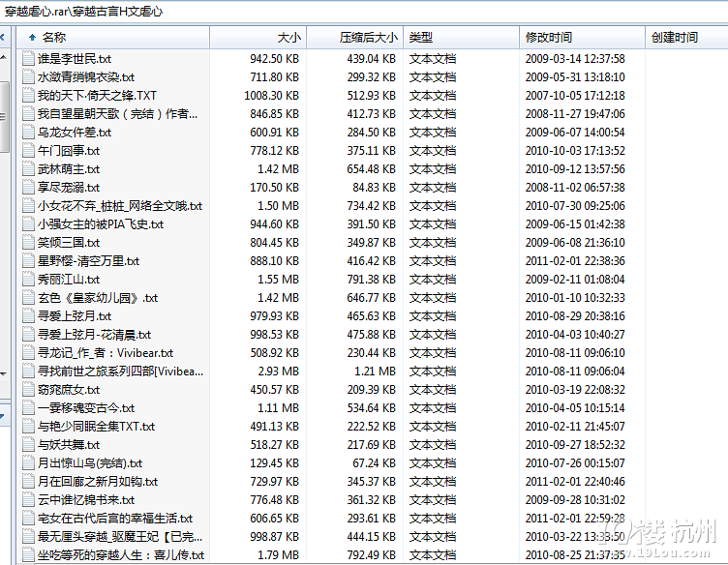Click the file icon of 水澈青绡锦衣染.txt

point(28,77)
